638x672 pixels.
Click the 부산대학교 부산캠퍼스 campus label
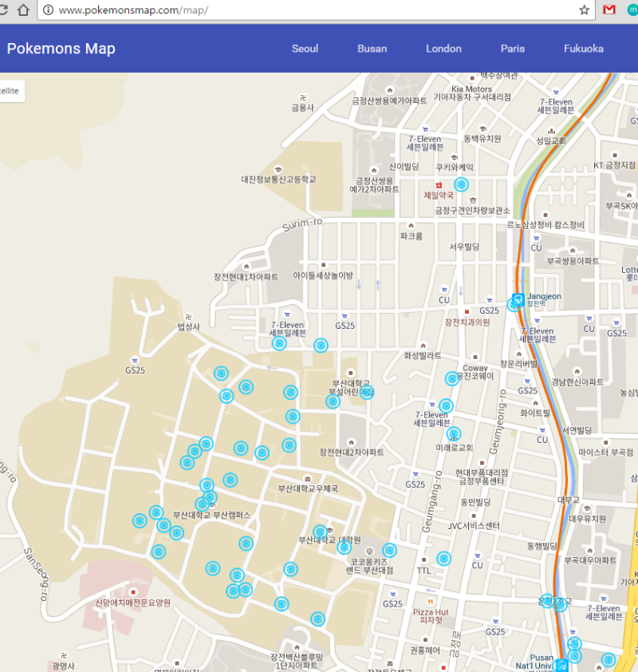[211, 515]
